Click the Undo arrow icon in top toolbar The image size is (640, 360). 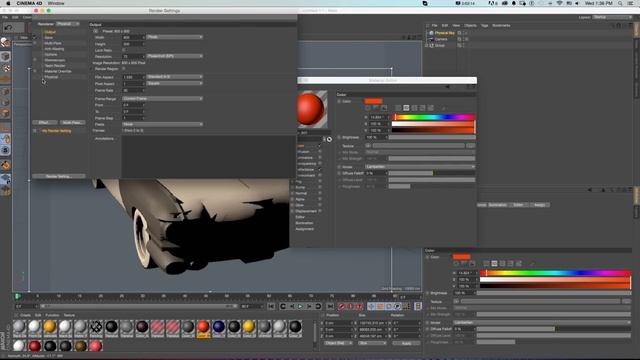(8, 28)
